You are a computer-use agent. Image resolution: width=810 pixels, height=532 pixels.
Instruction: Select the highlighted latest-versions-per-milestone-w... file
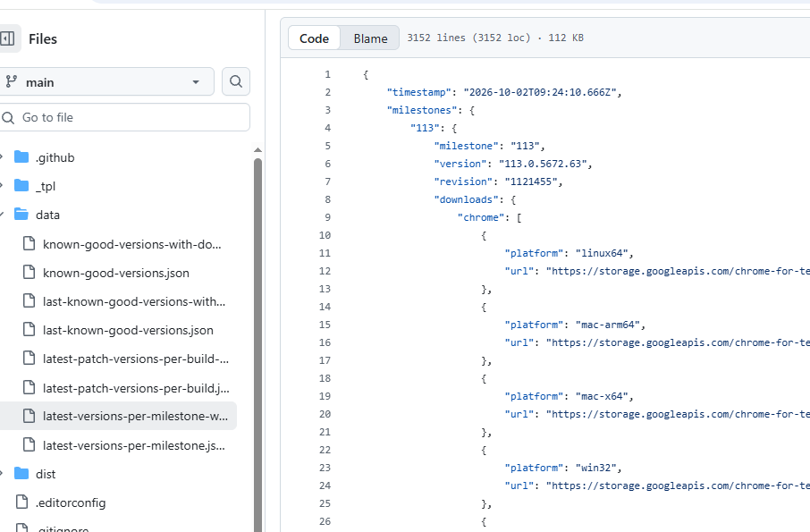coord(118,416)
